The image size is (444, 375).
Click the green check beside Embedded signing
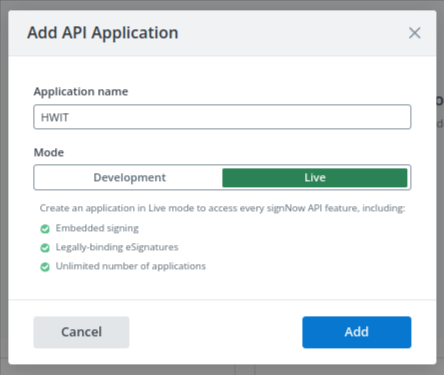(45, 229)
